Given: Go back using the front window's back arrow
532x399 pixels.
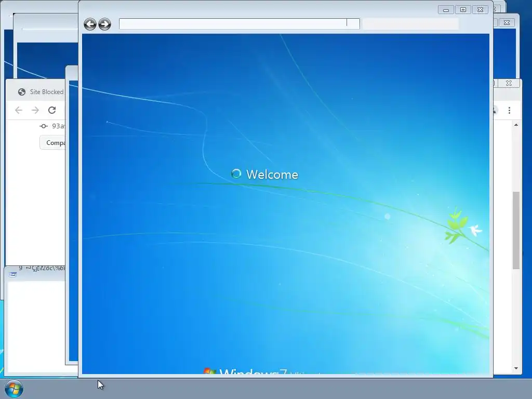Looking at the screenshot, I should point(90,24).
